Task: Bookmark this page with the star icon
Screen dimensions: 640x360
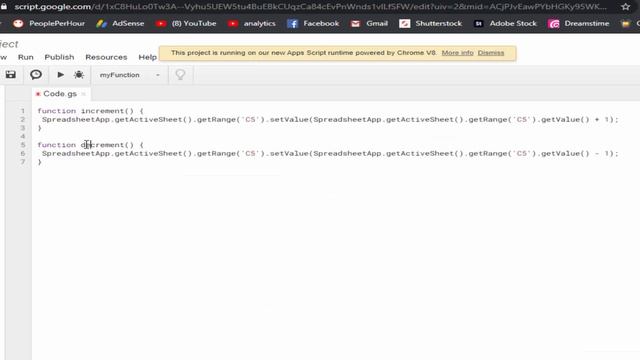Action: pyautogui.click(x=626, y=7)
